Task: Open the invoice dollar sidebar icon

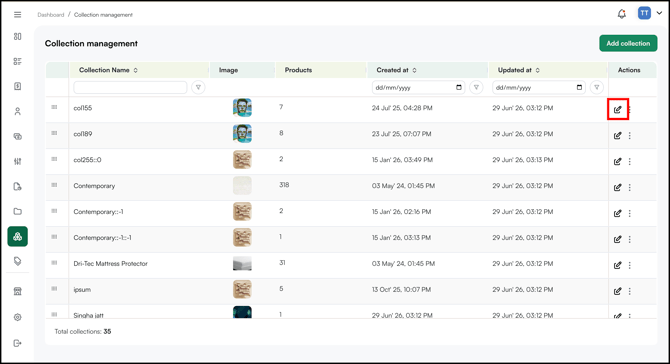Action: (x=18, y=86)
